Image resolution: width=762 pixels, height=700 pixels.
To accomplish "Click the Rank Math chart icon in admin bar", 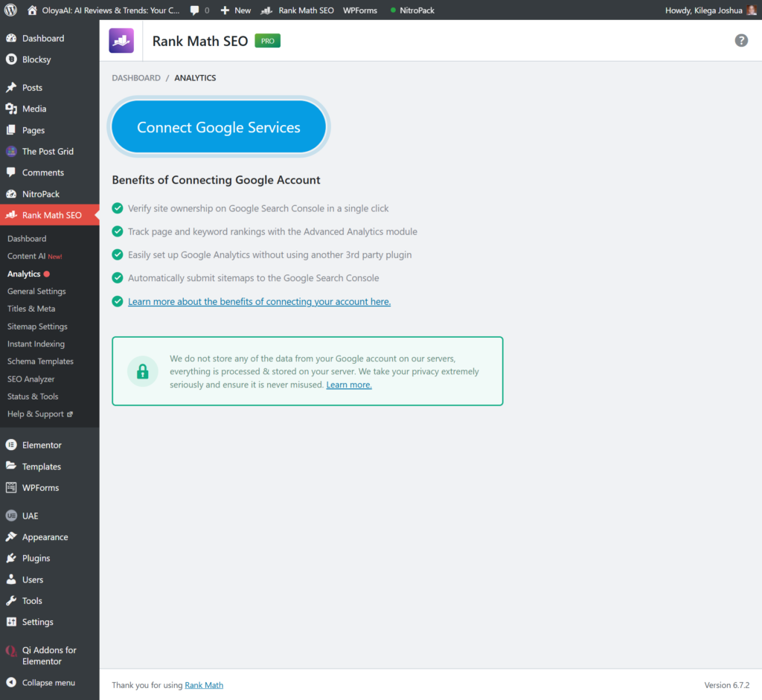I will (266, 10).
